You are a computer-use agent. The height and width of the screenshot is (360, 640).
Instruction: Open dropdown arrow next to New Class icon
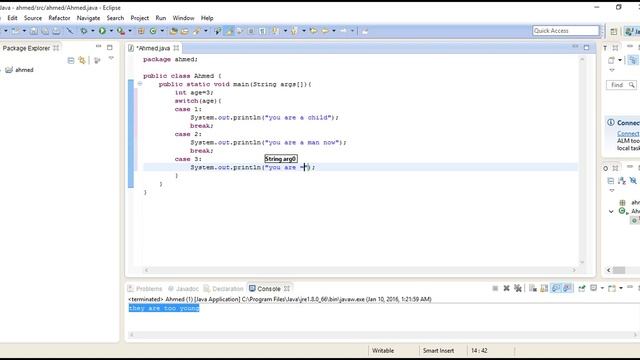click(x=162, y=31)
